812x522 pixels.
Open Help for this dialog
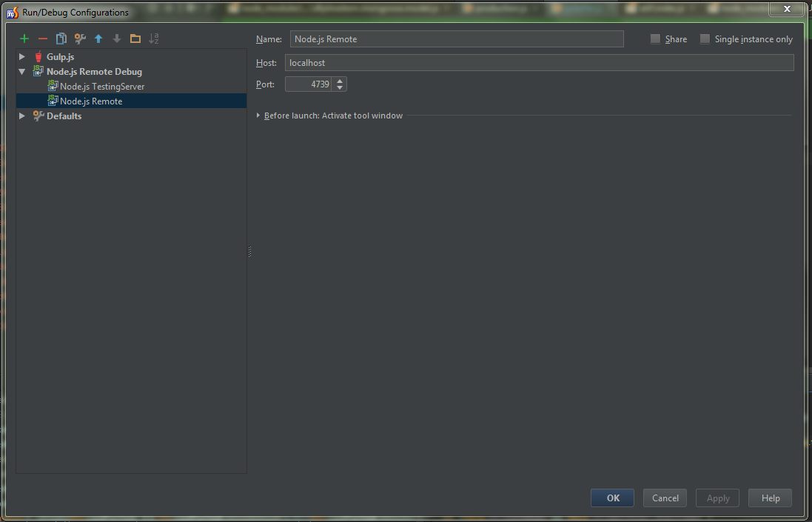(x=770, y=498)
